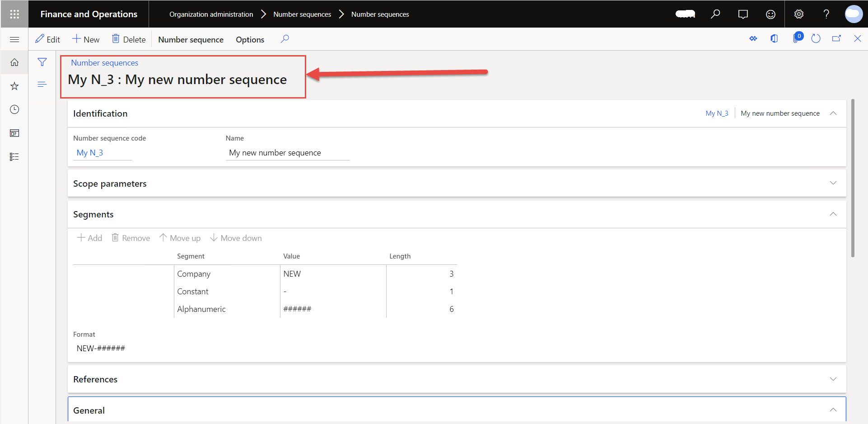
Task: Open Favorites star in sidebar
Action: 14,86
